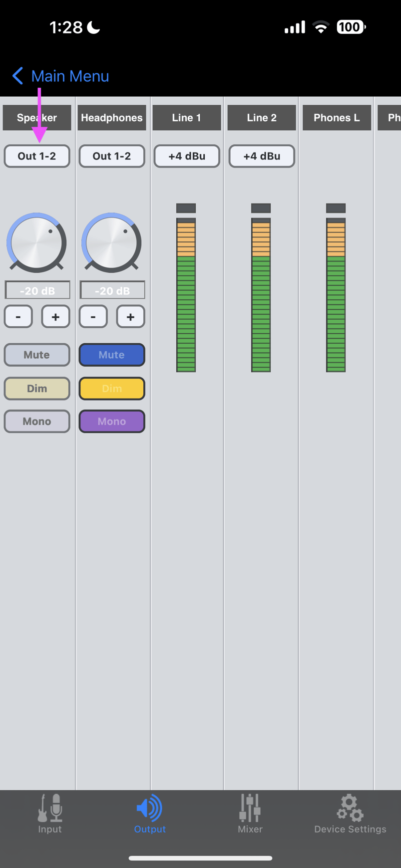Enable Mono on the Speaker channel
This screenshot has height=868, width=401.
click(x=37, y=421)
